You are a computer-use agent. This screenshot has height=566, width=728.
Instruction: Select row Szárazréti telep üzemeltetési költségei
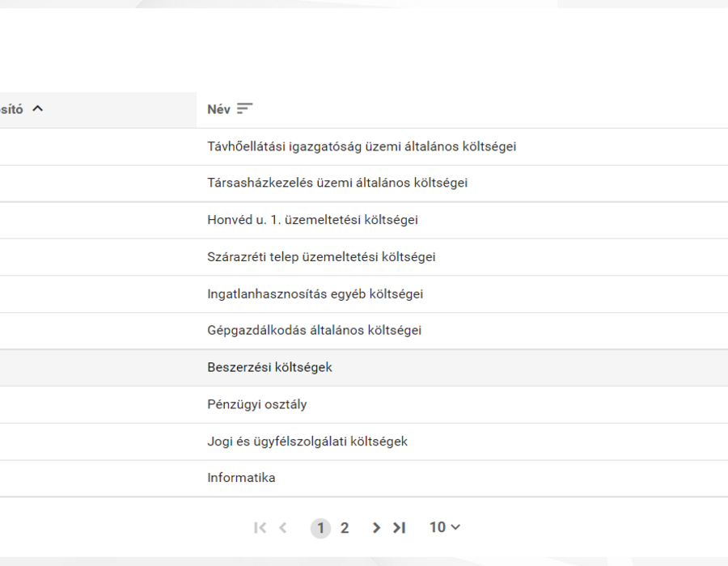(x=364, y=257)
